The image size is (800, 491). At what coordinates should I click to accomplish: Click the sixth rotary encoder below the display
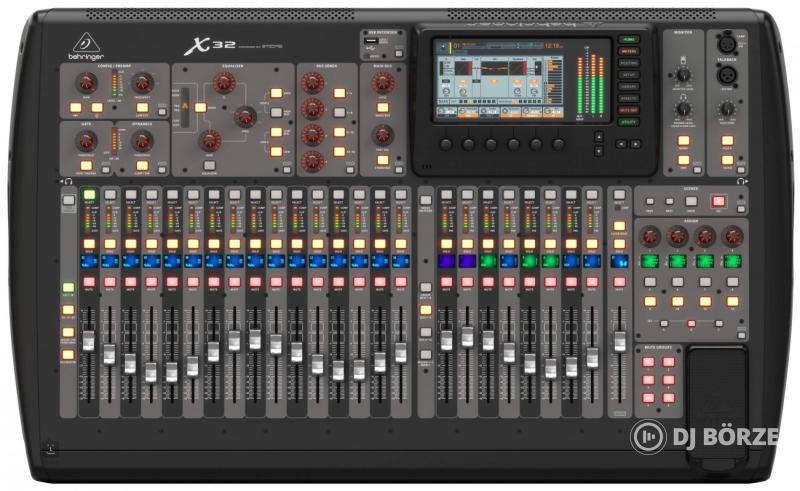click(559, 144)
